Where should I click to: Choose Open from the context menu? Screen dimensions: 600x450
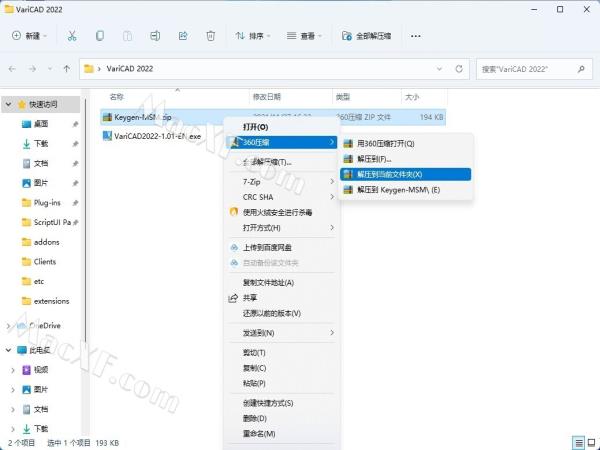pyautogui.click(x=281, y=127)
